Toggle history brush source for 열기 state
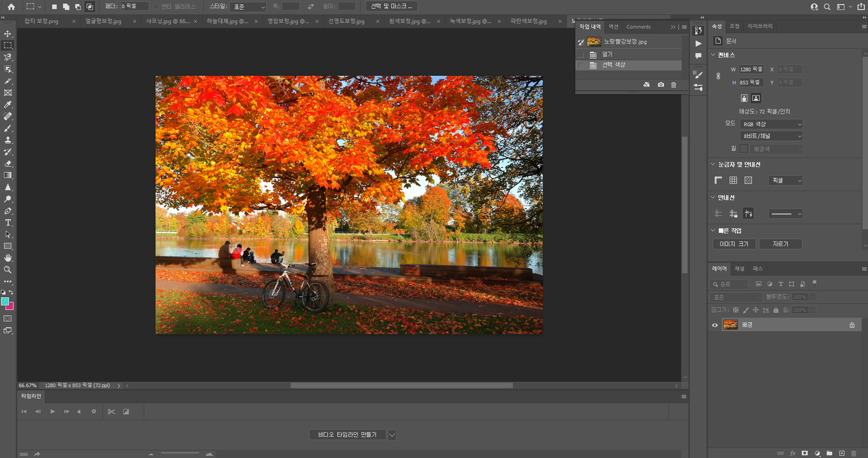The image size is (868, 458). coord(581,54)
